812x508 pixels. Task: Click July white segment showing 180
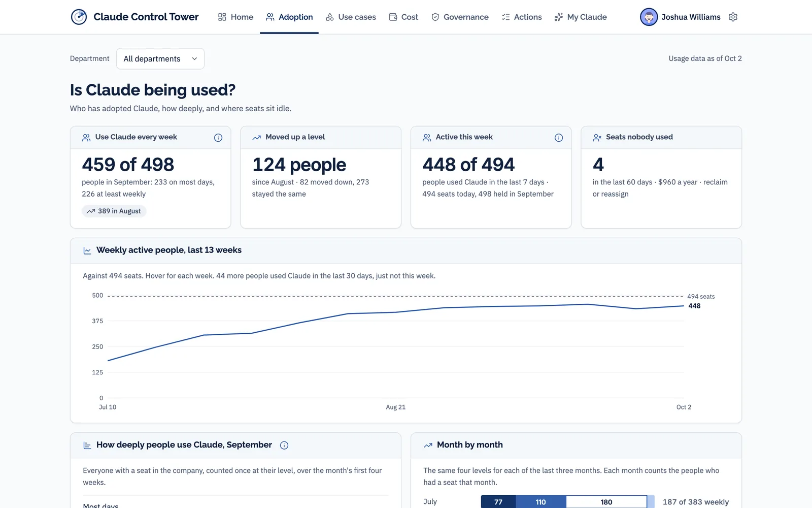pos(606,502)
